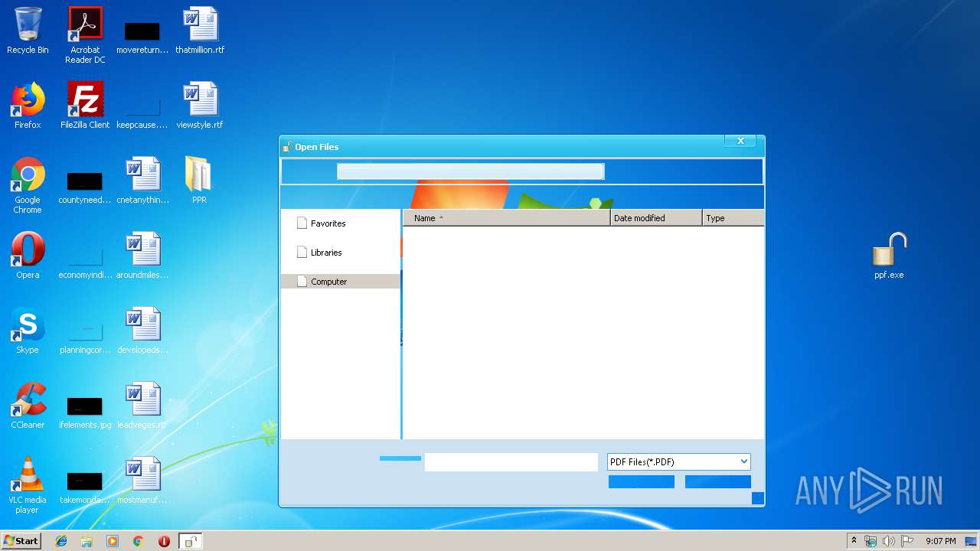Select the economyindi file icon
The width and height of the screenshot is (980, 551).
[x=85, y=262]
